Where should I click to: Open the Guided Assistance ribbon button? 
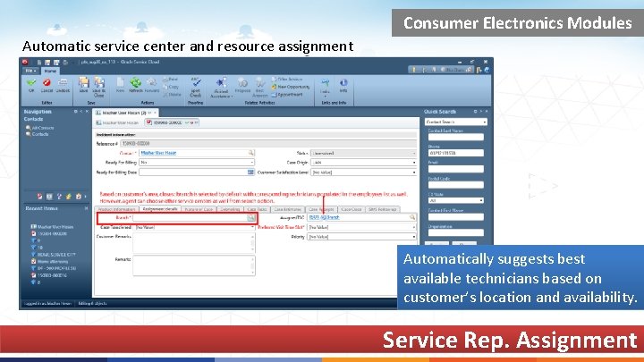[221, 88]
